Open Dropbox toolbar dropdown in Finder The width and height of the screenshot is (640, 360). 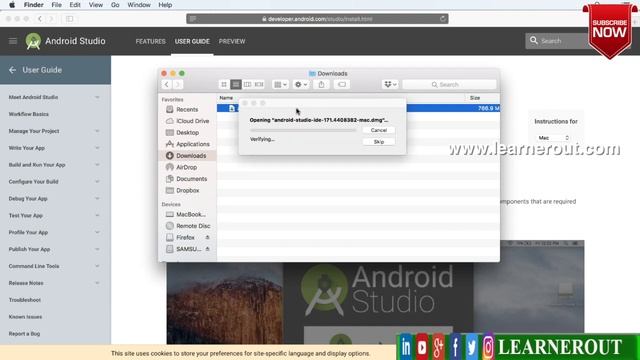(x=390, y=84)
